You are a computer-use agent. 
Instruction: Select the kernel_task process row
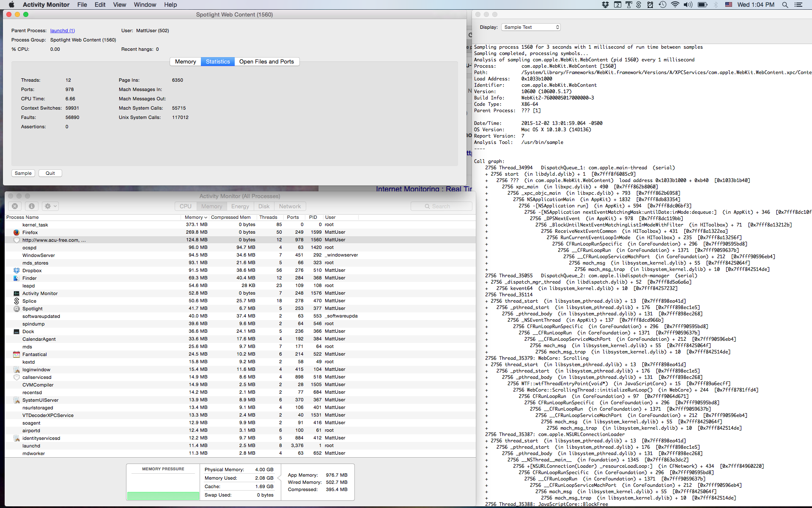[x=240, y=225]
